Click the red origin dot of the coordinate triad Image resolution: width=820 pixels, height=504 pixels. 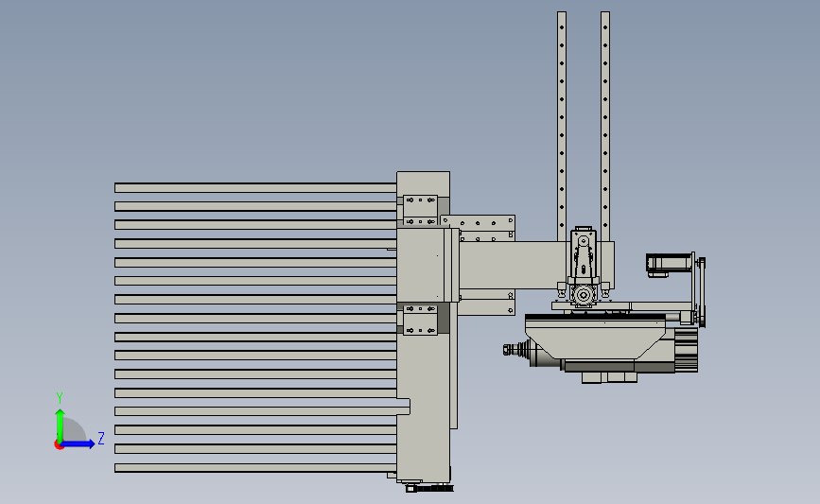tap(59, 445)
